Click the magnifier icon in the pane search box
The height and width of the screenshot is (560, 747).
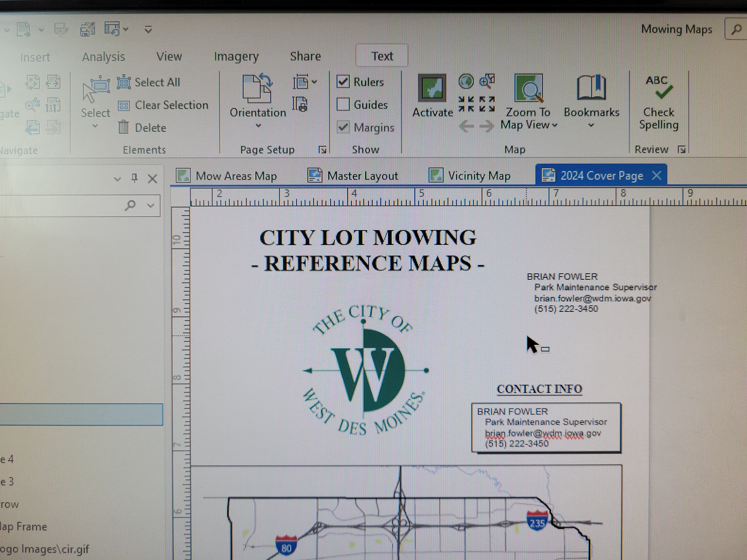tap(130, 205)
